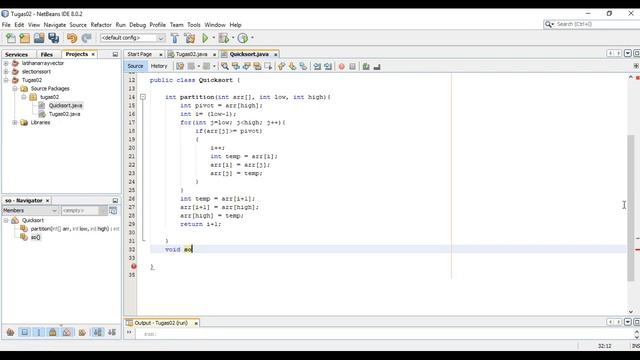The width and height of the screenshot is (640, 360).
Task: Click the Undo arrow icon
Action: pos(72,38)
